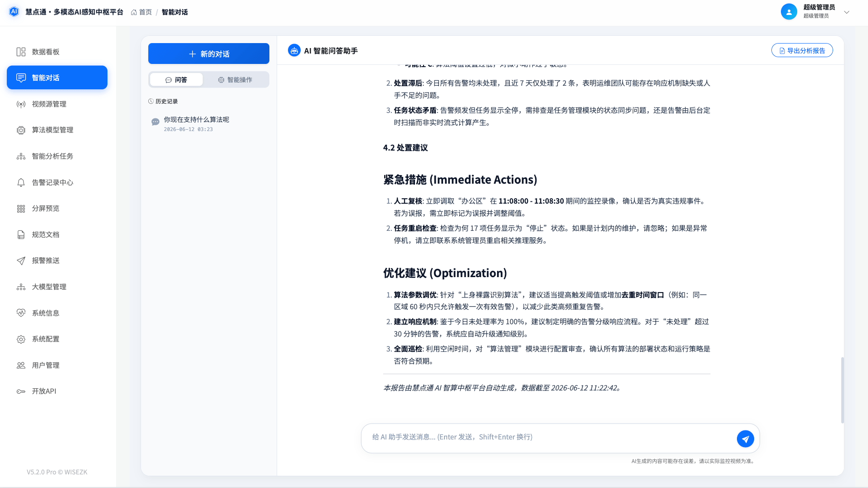
Task: Open 算法模型管理 menu item
Action: click(x=57, y=130)
